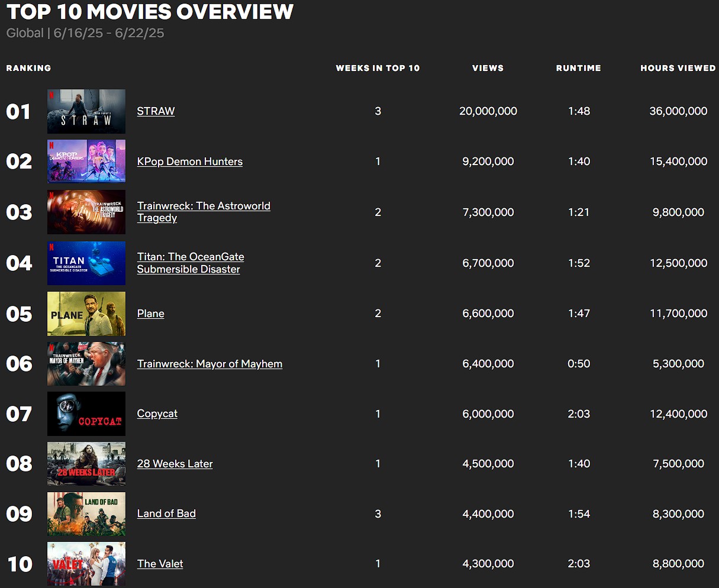
Task: Click the 15,400,000 hours viewed value
Action: pos(678,161)
